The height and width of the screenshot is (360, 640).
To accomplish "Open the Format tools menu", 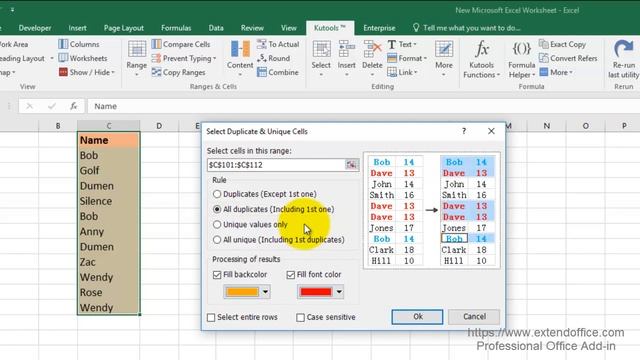I will 407,58.
